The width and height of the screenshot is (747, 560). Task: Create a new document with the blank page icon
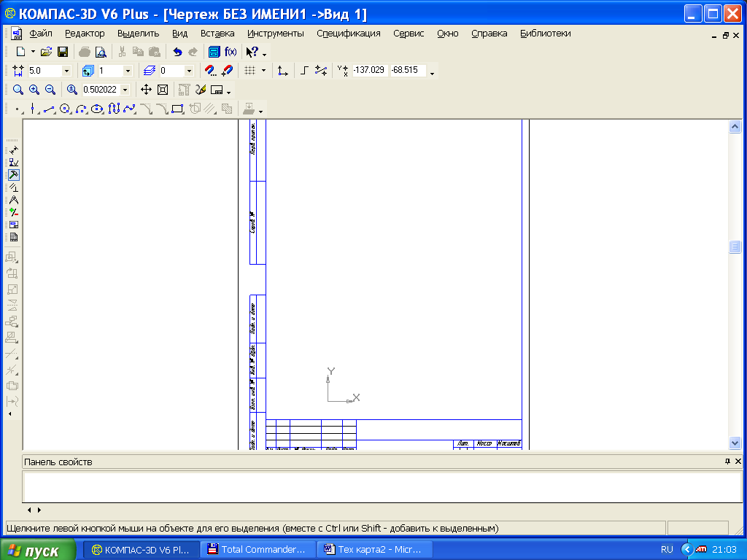(20, 52)
